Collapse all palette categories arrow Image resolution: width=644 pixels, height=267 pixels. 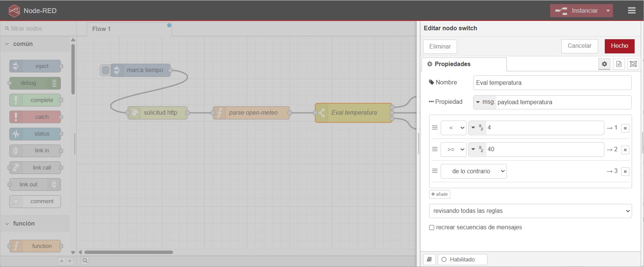tap(62, 261)
